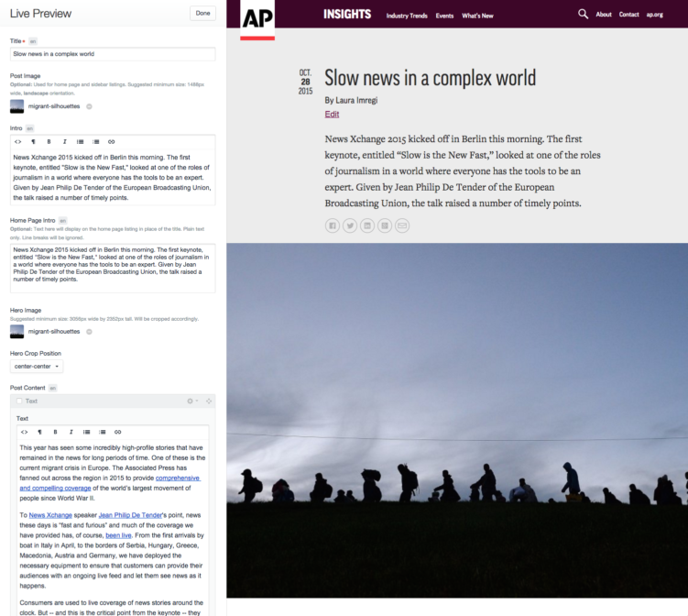Open paragraph formatting in Post Content toolbar
The image size is (688, 616).
(39, 432)
